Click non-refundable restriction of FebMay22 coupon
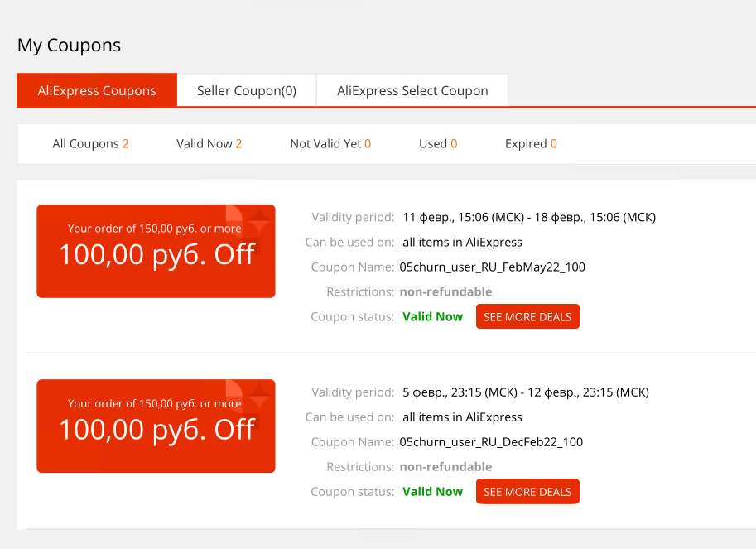756x549 pixels. coord(446,291)
